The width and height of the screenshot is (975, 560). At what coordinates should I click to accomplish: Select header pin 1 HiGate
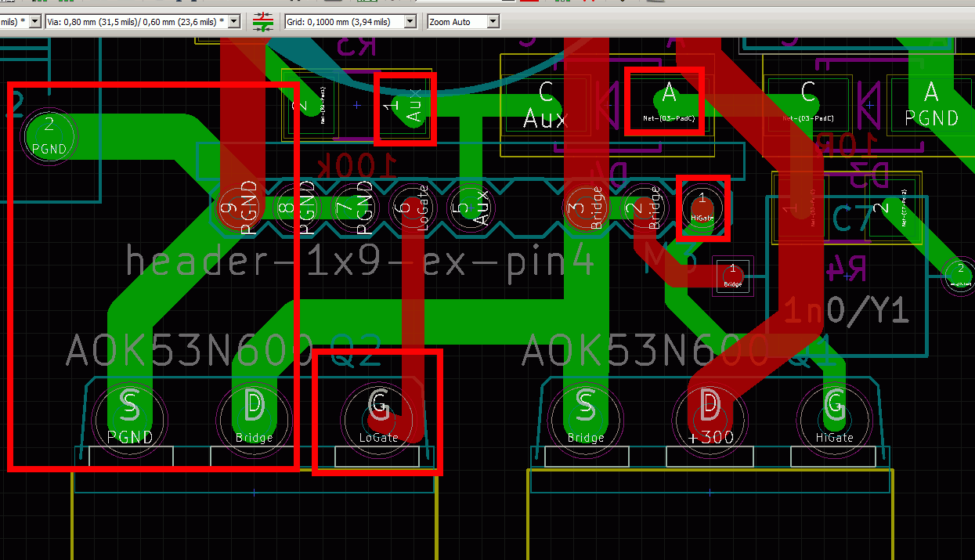tap(702, 207)
